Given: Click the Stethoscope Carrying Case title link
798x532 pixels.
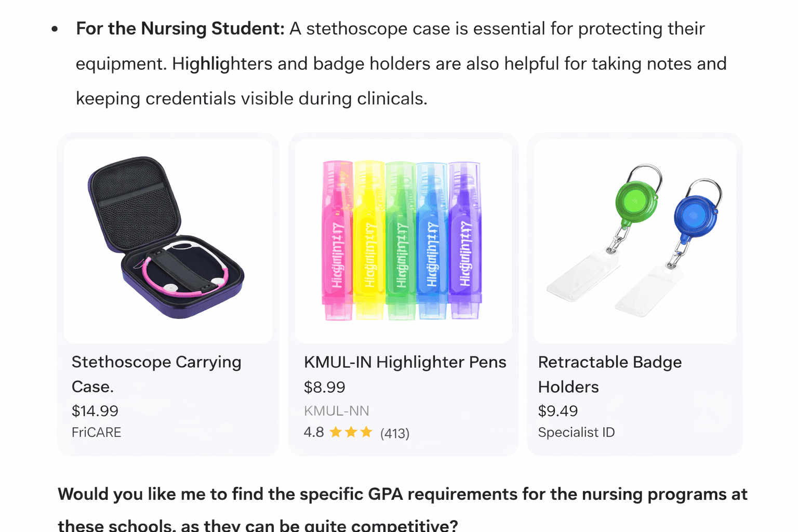Looking at the screenshot, I should (156, 374).
